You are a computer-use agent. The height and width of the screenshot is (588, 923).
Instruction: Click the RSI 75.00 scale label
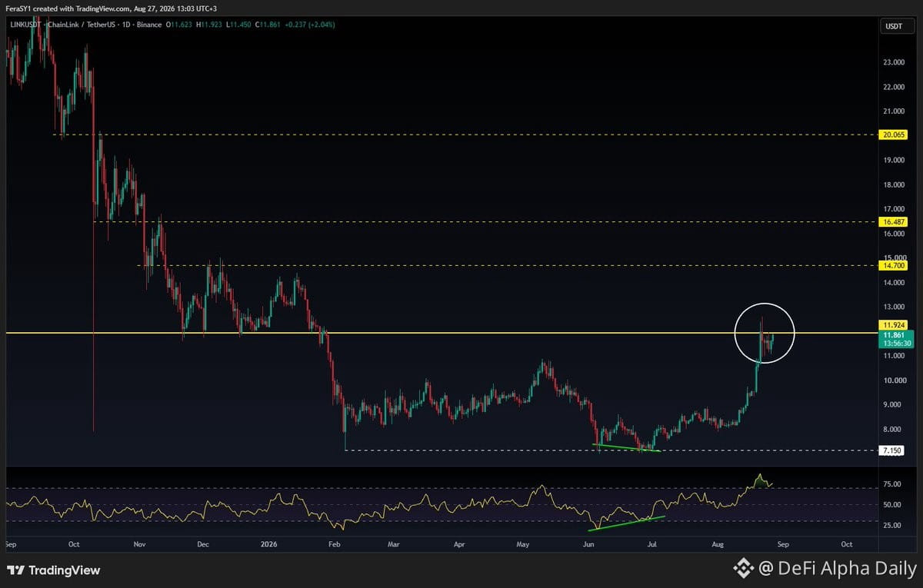(894, 484)
